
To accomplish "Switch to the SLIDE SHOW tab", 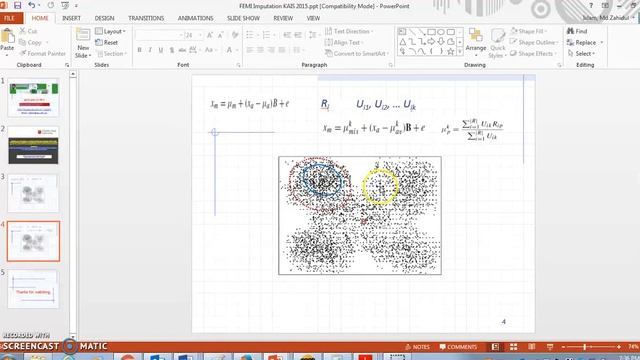I will (x=243, y=18).
